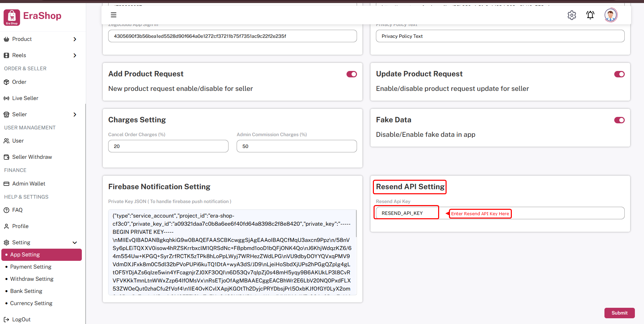The height and width of the screenshot is (324, 644).
Task: Disable the Add Product Request toggle
Action: pyautogui.click(x=352, y=74)
